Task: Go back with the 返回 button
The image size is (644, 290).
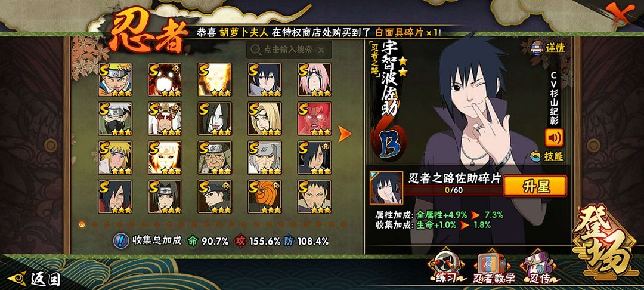Action: (35, 279)
